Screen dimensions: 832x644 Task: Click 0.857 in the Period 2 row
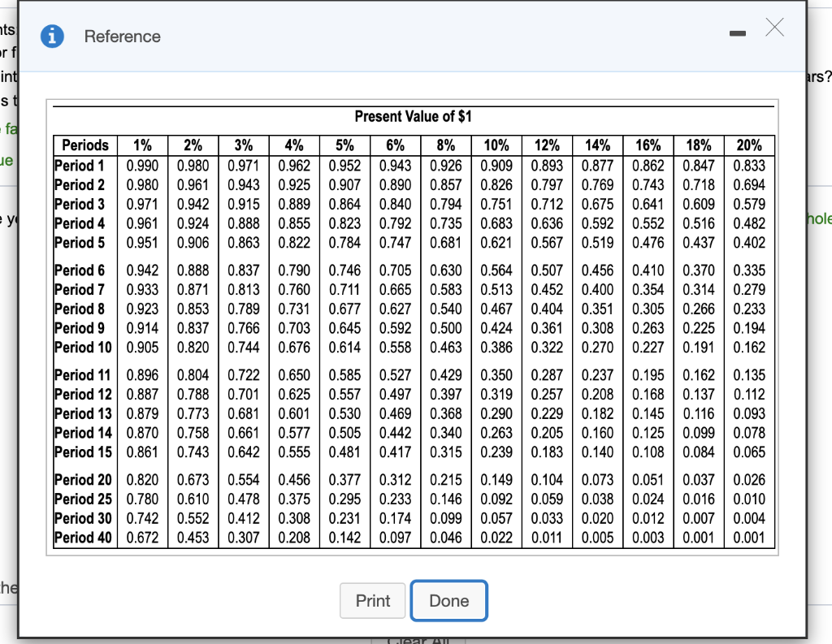pyautogui.click(x=446, y=184)
